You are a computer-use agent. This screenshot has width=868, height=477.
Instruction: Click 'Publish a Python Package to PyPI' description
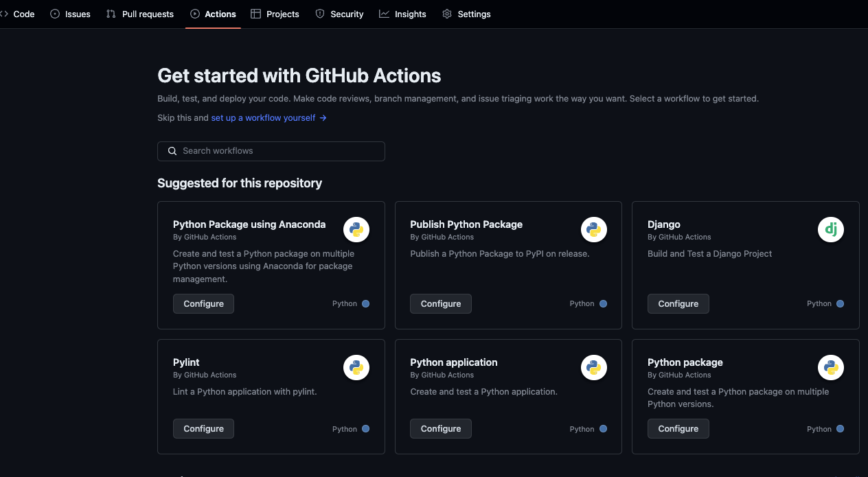[500, 254]
